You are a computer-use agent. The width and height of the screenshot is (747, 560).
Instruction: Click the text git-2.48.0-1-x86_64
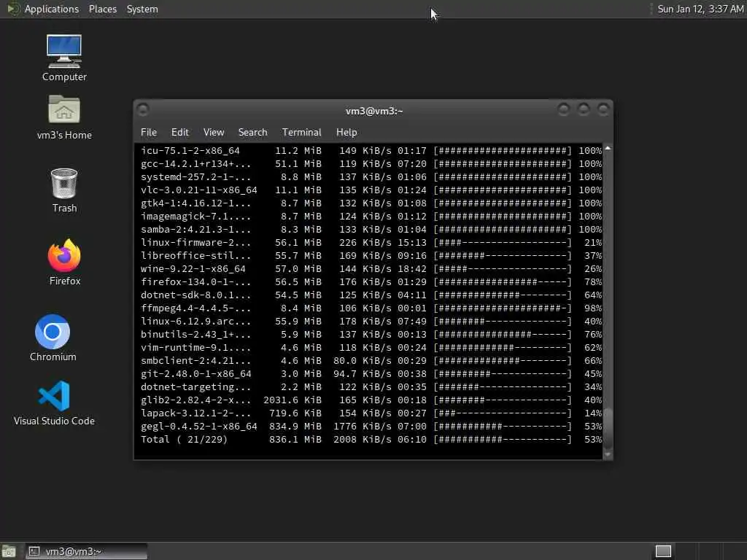pyautogui.click(x=196, y=374)
